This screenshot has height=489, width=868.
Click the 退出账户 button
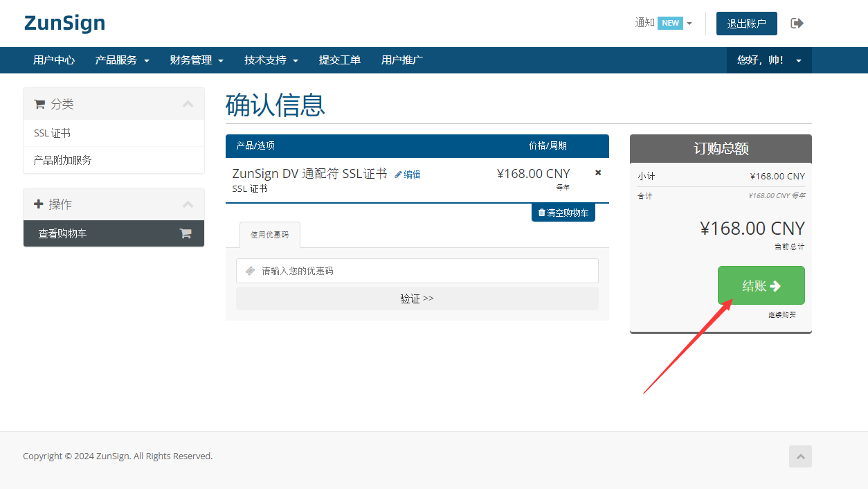click(x=746, y=24)
